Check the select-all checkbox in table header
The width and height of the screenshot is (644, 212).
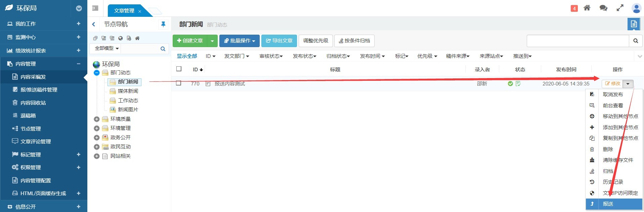click(x=179, y=69)
